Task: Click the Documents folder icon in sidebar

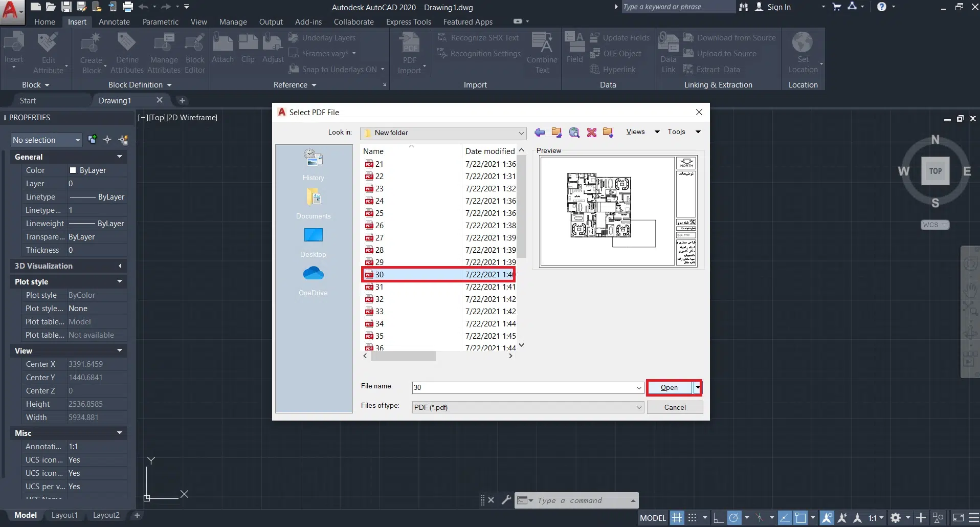Action: point(313,197)
